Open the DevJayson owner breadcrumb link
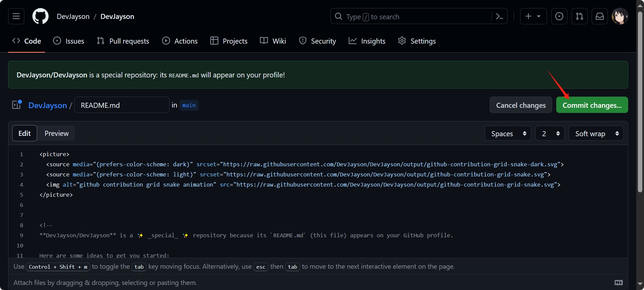This screenshot has width=644, height=290. (73, 17)
